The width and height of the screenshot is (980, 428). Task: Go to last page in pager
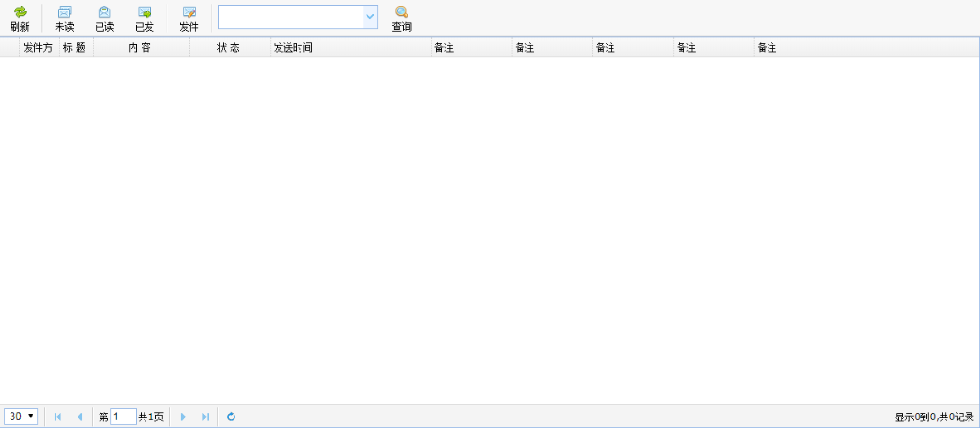pyautogui.click(x=205, y=417)
